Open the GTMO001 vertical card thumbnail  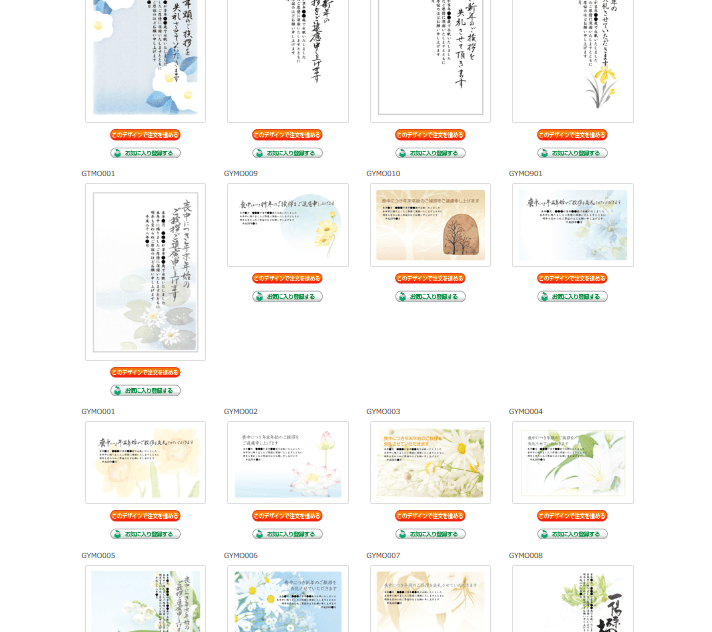pos(145,271)
